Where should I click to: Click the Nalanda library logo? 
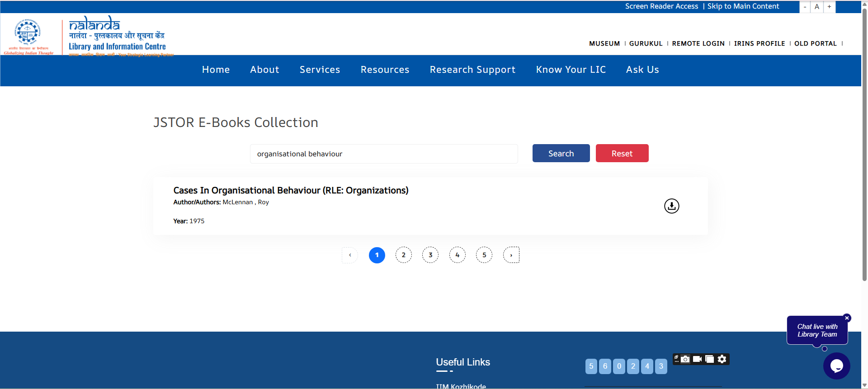pyautogui.click(x=118, y=36)
